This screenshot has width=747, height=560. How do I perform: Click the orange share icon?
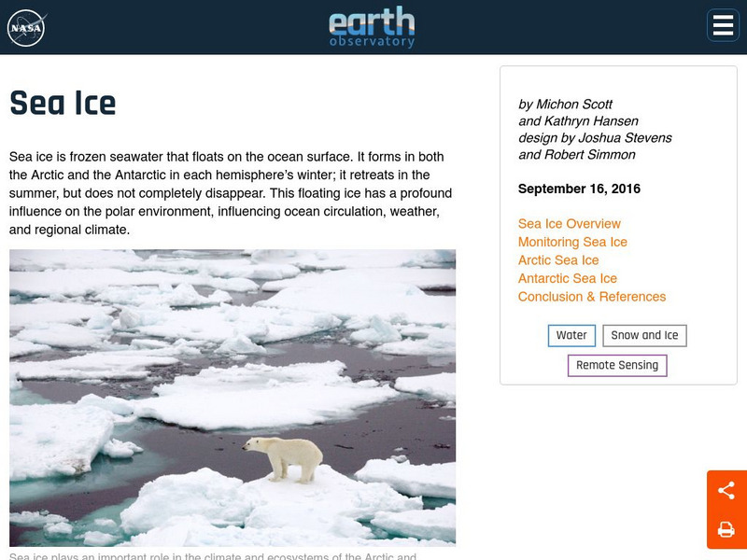(726, 490)
